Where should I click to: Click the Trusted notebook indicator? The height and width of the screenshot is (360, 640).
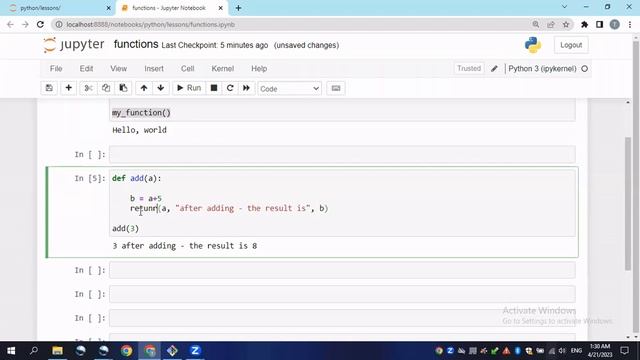(x=469, y=68)
